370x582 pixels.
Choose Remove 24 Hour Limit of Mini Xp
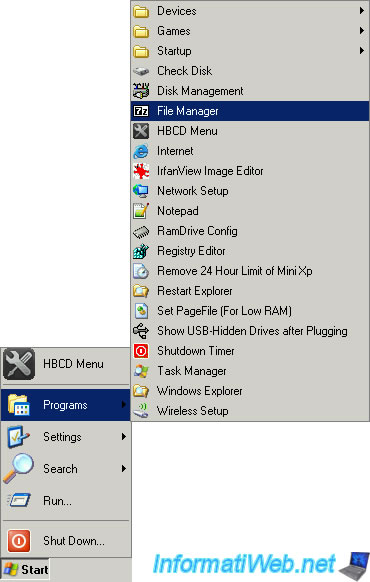click(250, 271)
